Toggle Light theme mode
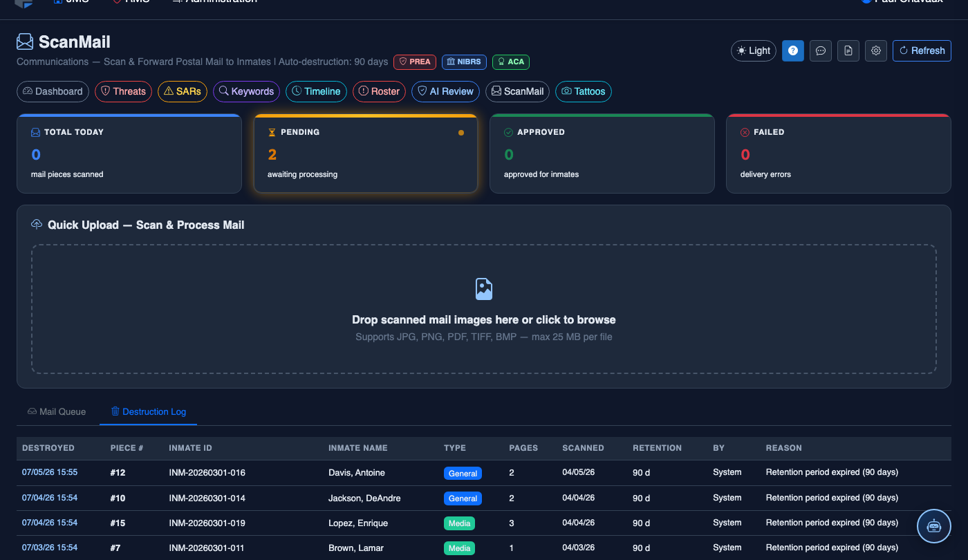Viewport: 968px width, 560px height. pyautogui.click(x=754, y=50)
